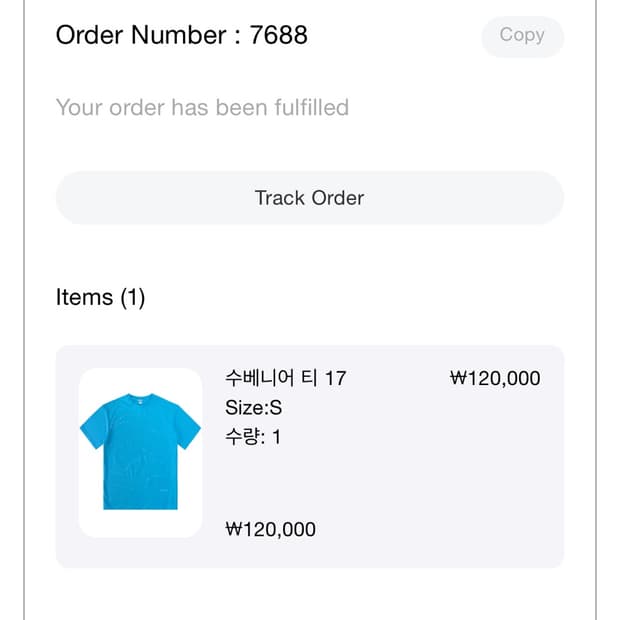The width and height of the screenshot is (620, 620).
Task: Open Track Order for this order
Action: pyautogui.click(x=310, y=198)
